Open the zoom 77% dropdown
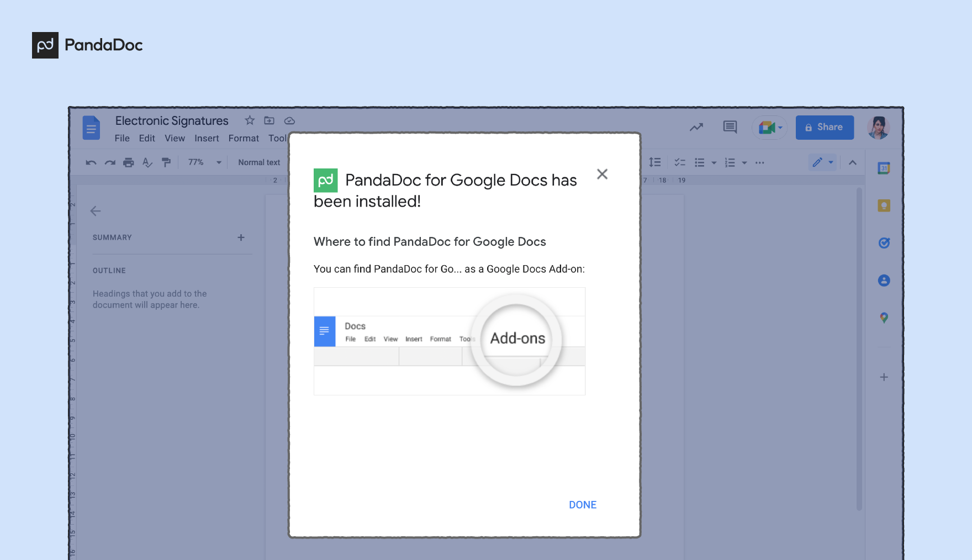 click(204, 162)
